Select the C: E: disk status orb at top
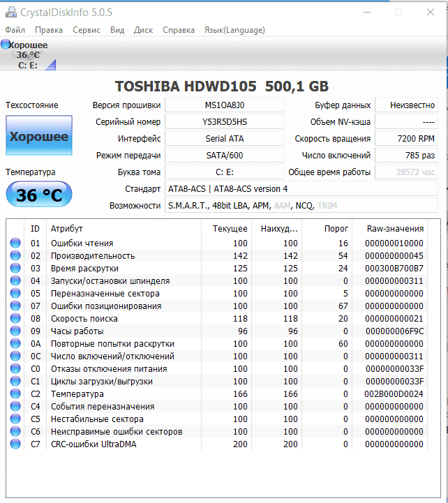Viewport: 448px width, 503px height. [6, 44]
